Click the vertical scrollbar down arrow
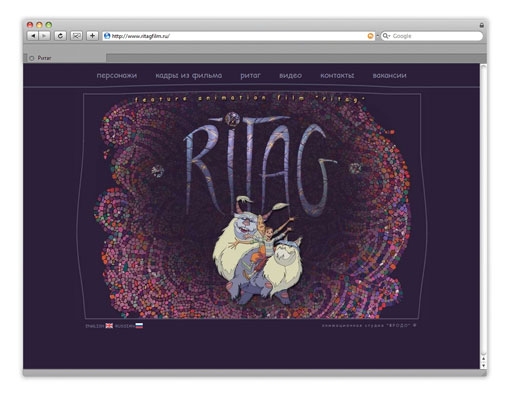The image size is (507, 395). coord(483,365)
